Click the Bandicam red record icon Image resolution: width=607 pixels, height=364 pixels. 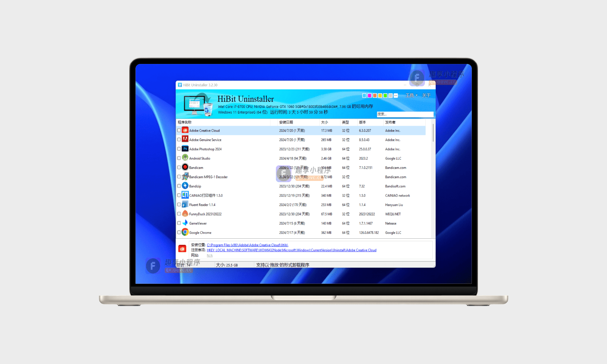tap(185, 167)
